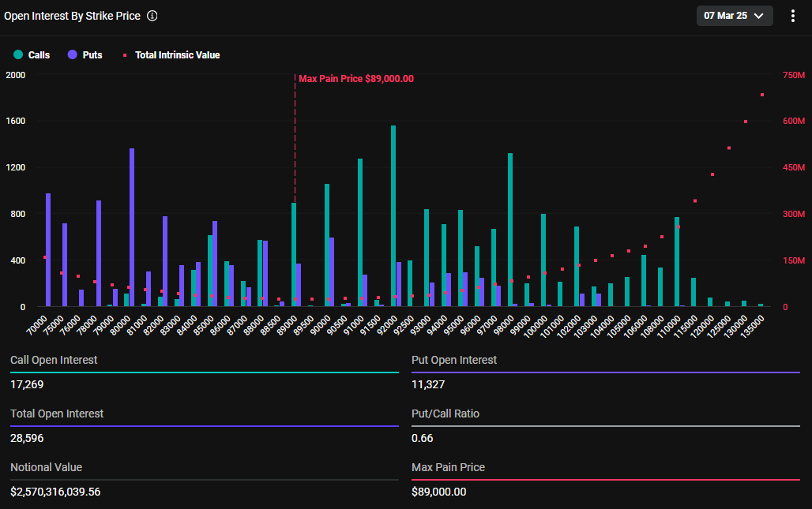Click the 600M tick on the right axis

794,121
